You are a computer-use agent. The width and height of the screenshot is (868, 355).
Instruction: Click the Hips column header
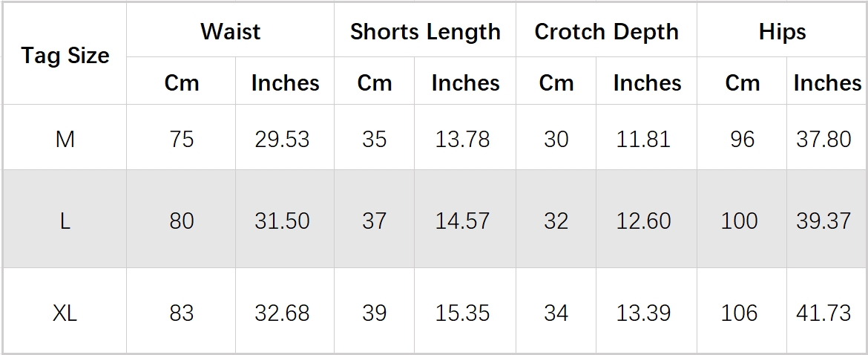click(782, 32)
